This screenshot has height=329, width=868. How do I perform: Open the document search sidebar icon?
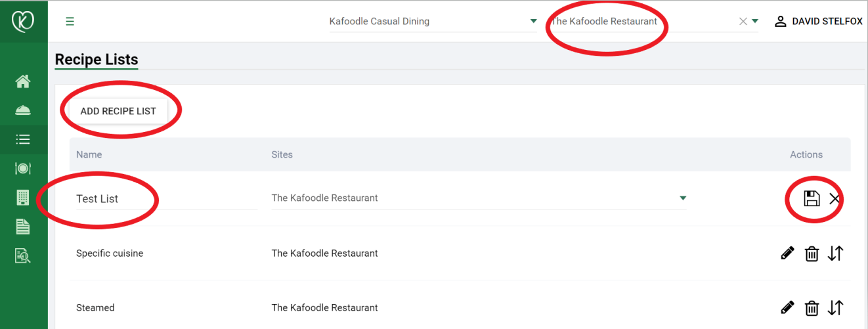tap(23, 255)
